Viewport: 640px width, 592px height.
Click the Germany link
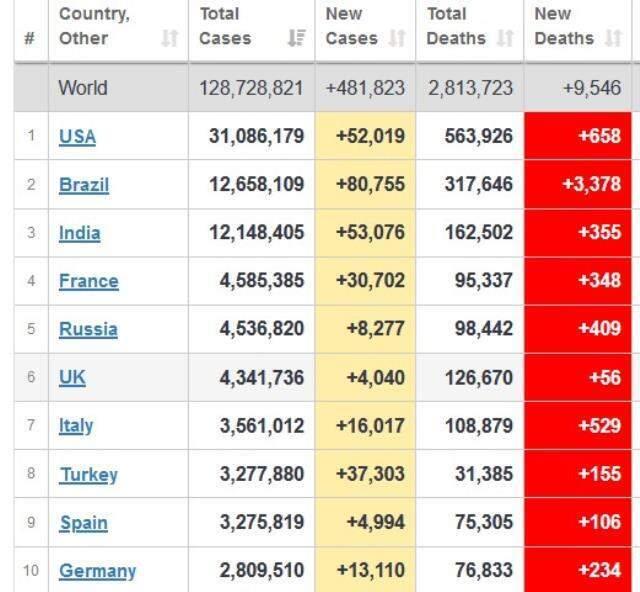pyautogui.click(x=98, y=571)
